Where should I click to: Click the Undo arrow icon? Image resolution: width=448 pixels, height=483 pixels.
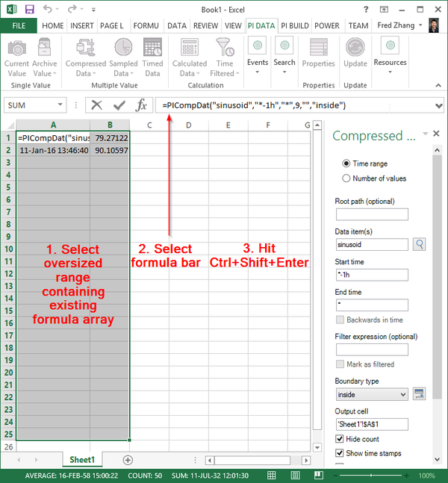[x=48, y=9]
